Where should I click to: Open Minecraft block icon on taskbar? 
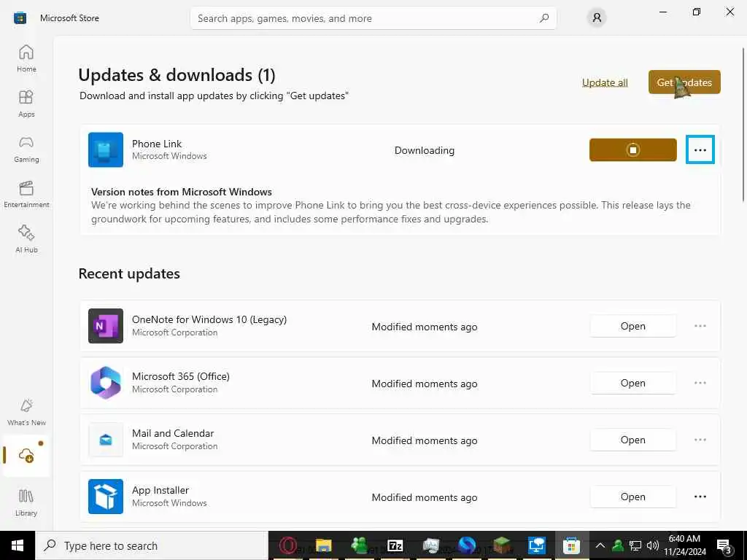pyautogui.click(x=502, y=545)
